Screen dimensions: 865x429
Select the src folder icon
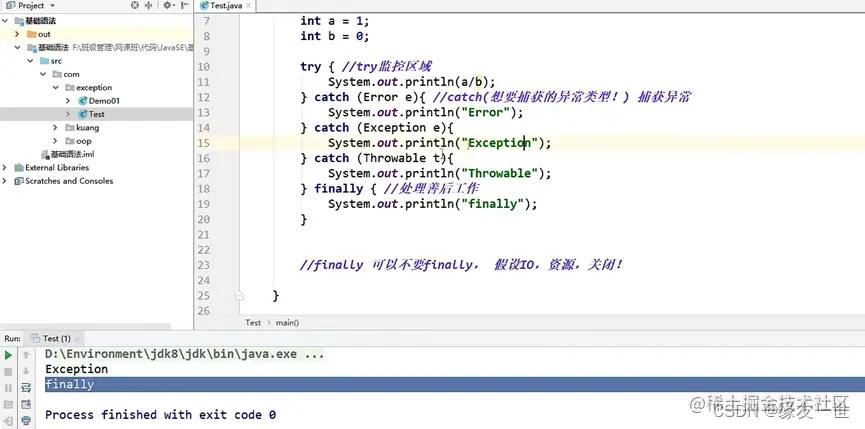tap(44, 61)
